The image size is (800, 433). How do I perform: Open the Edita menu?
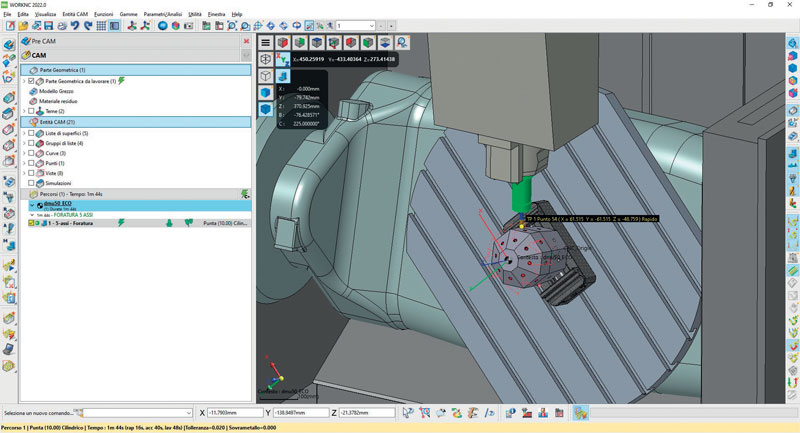tap(23, 14)
